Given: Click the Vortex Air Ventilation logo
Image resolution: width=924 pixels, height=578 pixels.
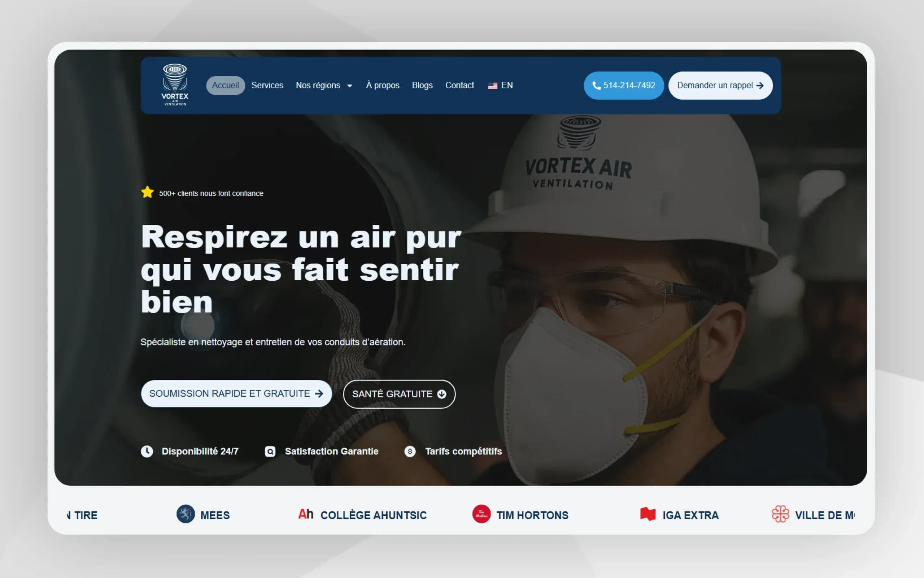Looking at the screenshot, I should (175, 85).
